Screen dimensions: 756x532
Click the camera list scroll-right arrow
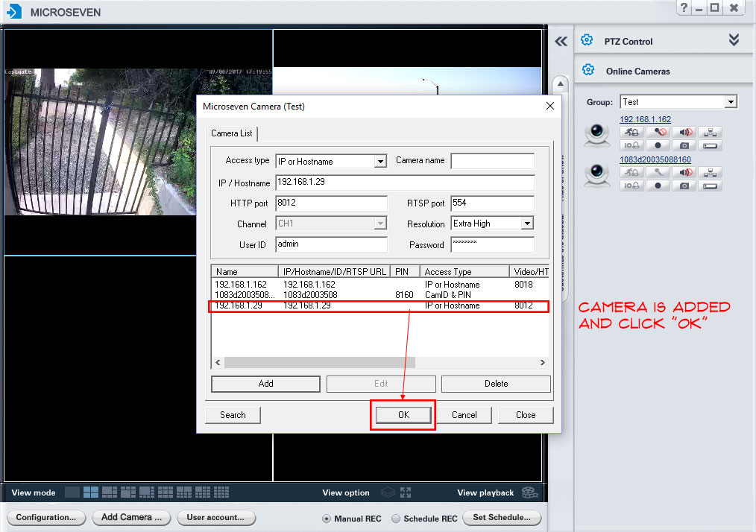(543, 362)
